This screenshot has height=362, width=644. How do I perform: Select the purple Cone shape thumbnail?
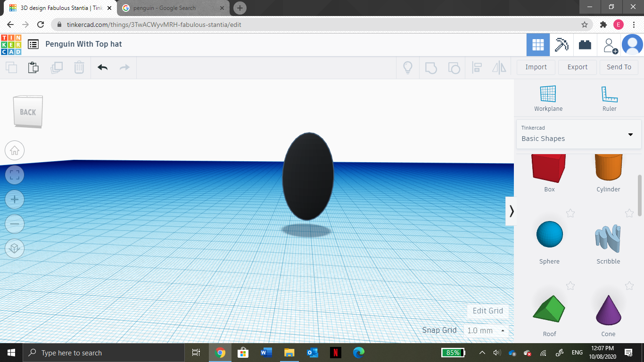click(608, 306)
